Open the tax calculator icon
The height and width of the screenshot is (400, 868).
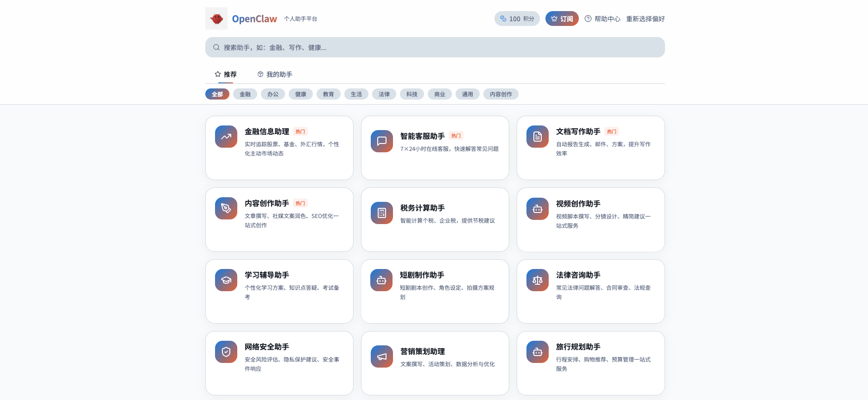382,213
